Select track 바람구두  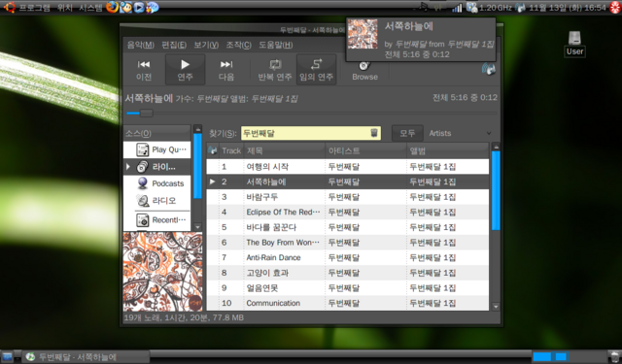coord(348,197)
